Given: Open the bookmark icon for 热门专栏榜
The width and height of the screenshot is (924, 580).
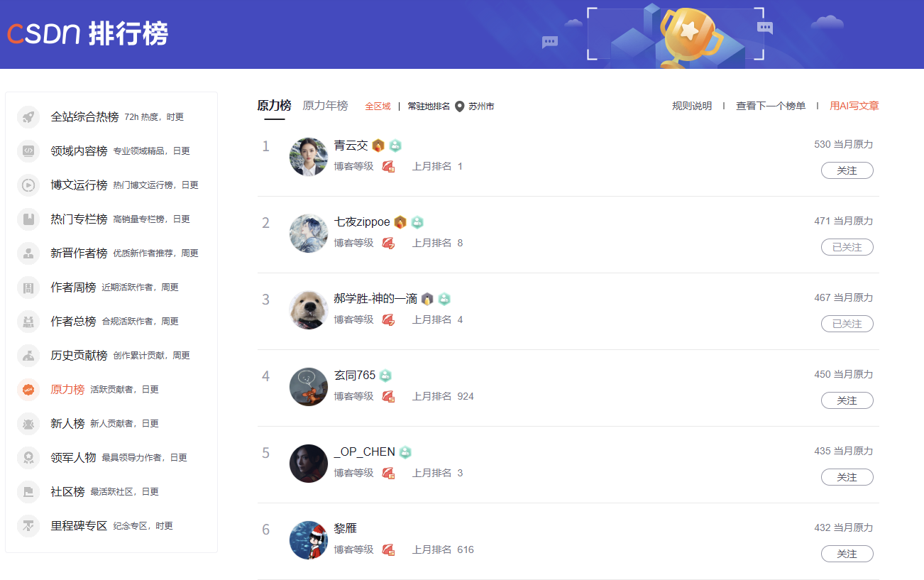Looking at the screenshot, I should [x=28, y=219].
